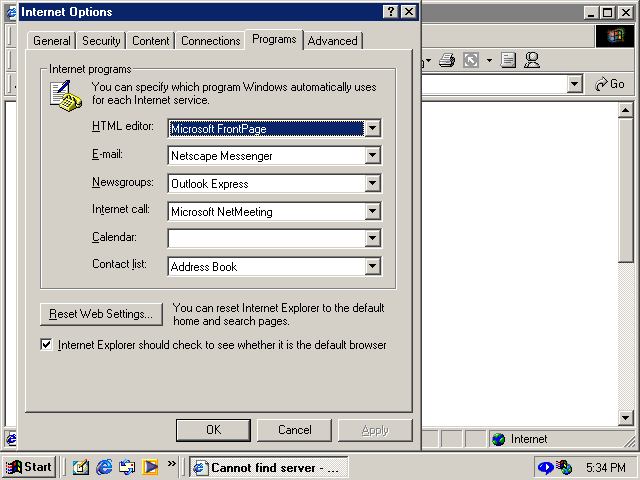Viewport: 640px width, 480px height.
Task: Click the Media Player quick launch icon
Action: [x=150, y=467]
